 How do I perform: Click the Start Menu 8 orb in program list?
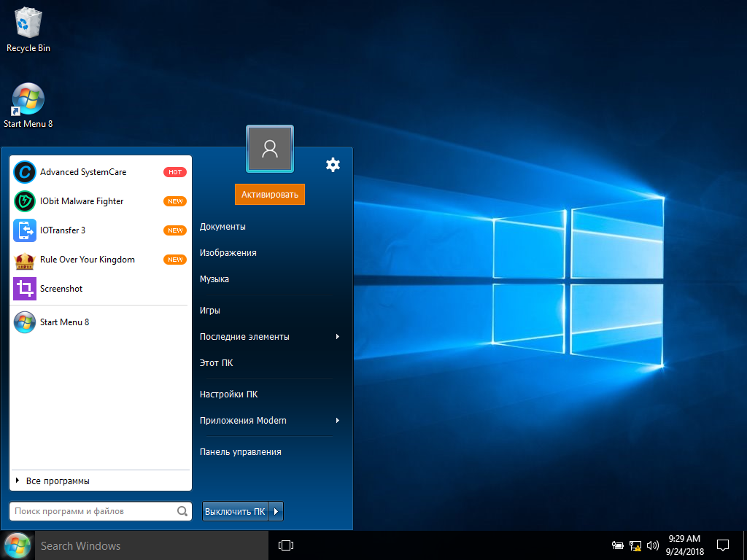click(x=24, y=322)
